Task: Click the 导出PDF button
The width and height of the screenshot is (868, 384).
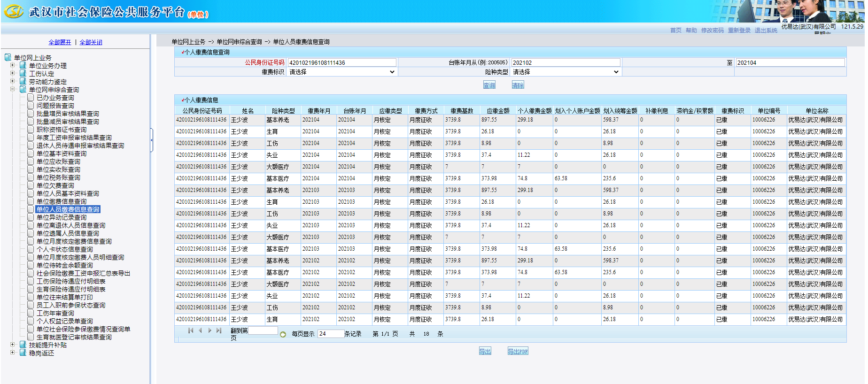Action: pyautogui.click(x=518, y=351)
